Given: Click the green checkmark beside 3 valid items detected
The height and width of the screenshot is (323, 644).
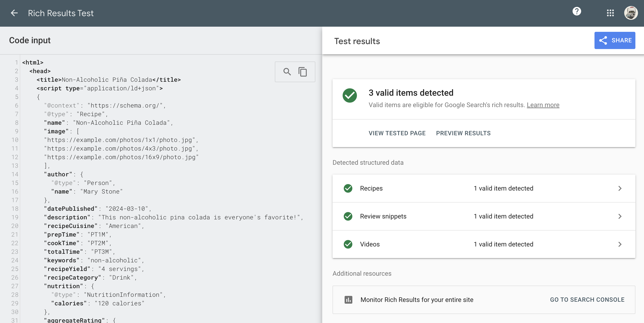Looking at the screenshot, I should pyautogui.click(x=350, y=95).
